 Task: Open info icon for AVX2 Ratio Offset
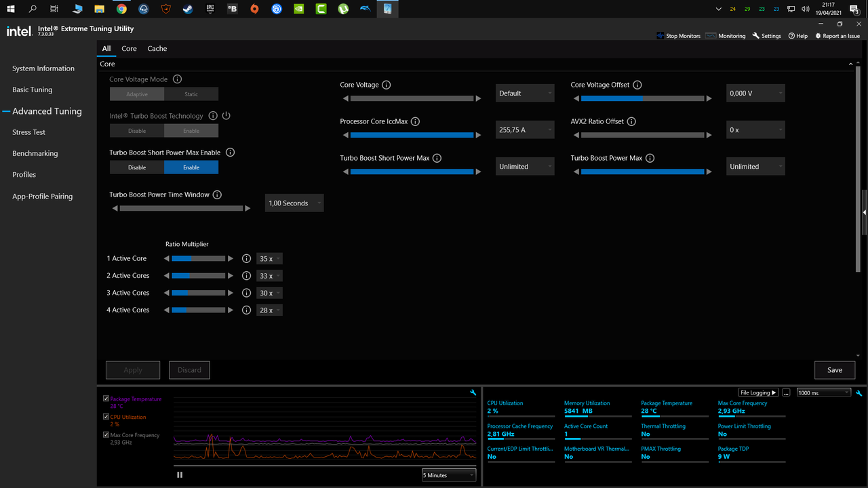tap(631, 121)
